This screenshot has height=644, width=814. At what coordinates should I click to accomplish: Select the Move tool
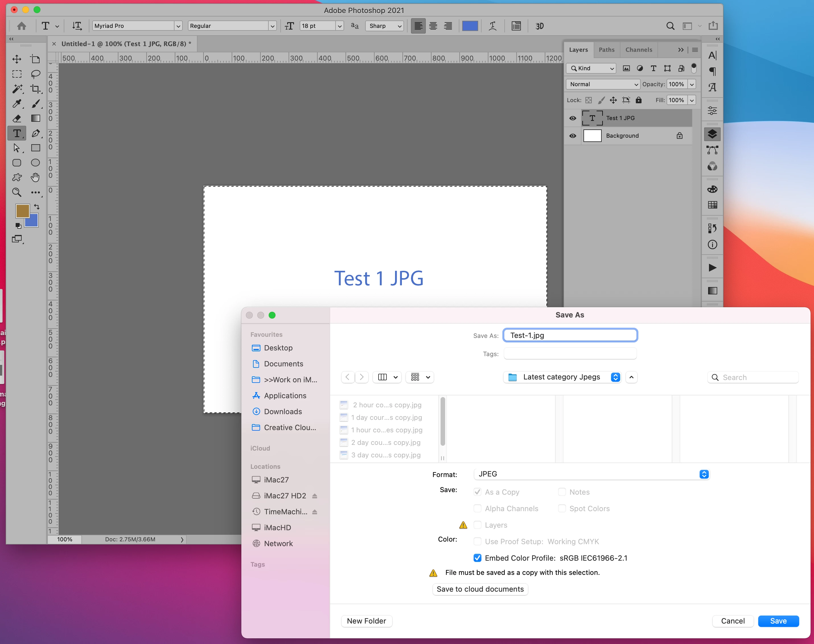point(17,59)
